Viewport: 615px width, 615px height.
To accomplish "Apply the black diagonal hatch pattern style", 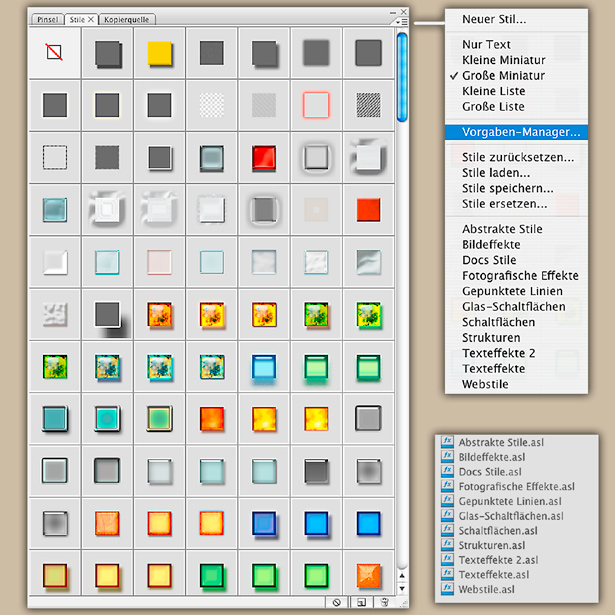I will coord(368,105).
